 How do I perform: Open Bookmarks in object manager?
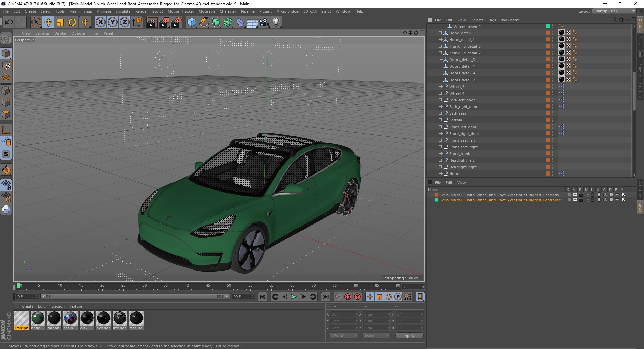point(510,20)
